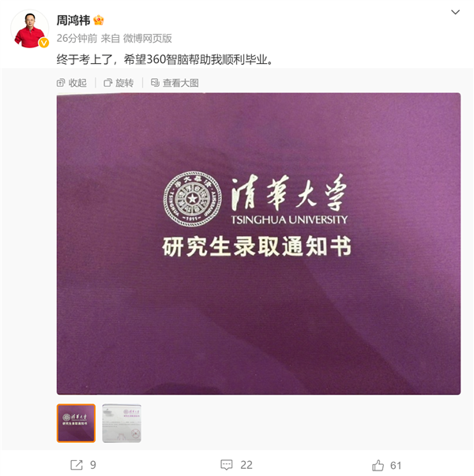Click the orange verified V badge
This screenshot has width=474, height=476.
43,43
